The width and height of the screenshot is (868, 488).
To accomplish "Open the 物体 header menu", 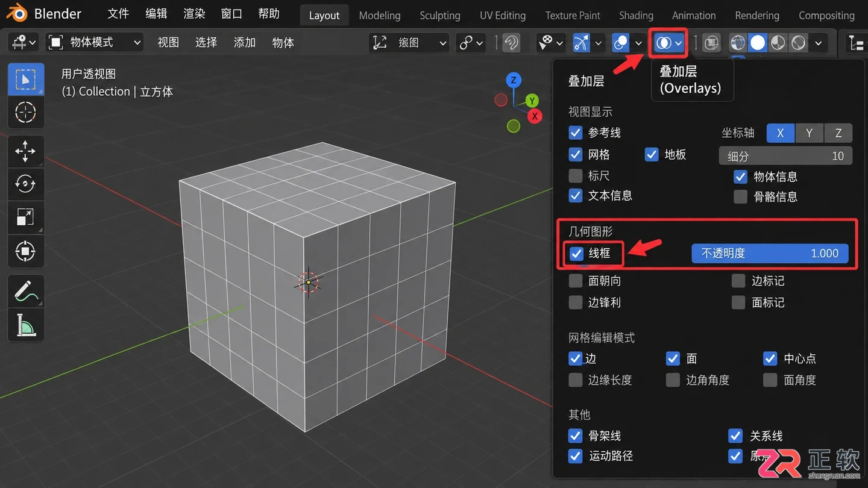I will point(283,42).
